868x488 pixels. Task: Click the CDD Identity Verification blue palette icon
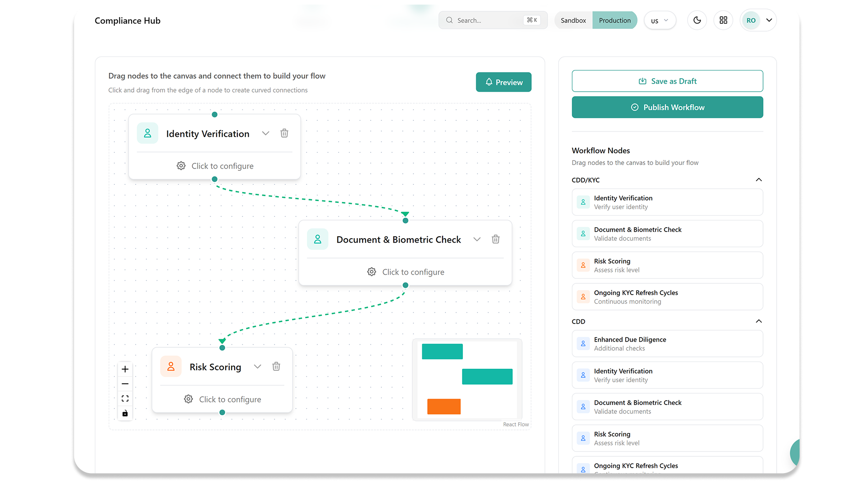(583, 375)
